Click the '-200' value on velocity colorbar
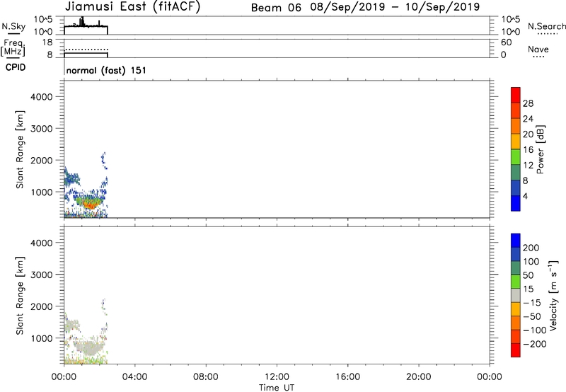 click(534, 344)
